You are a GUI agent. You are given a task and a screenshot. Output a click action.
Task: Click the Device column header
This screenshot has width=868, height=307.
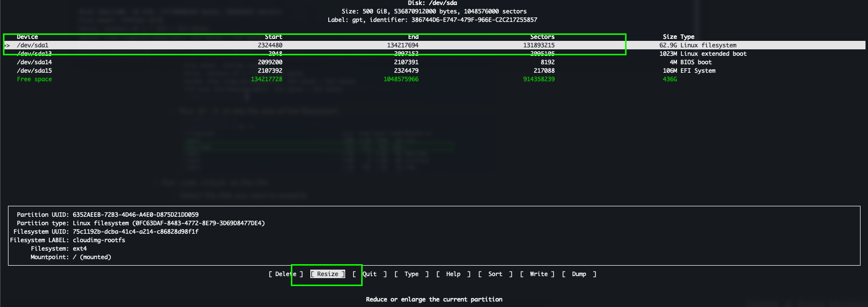[x=27, y=37]
